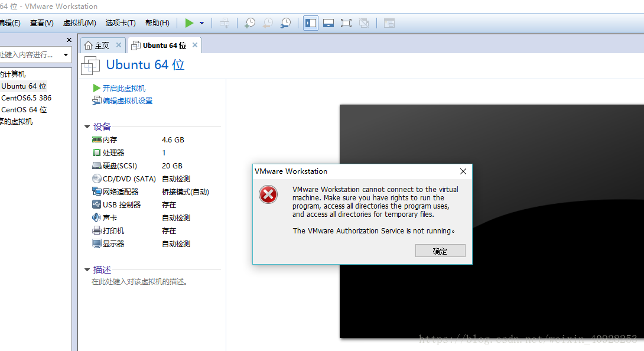644x351 pixels.
Task: Click the 处理器 processor device icon
Action: click(x=96, y=152)
